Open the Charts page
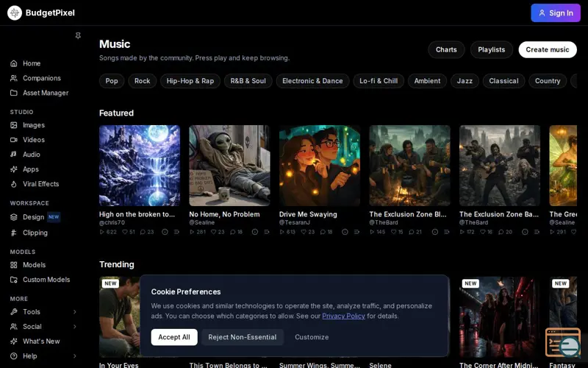Screen dimensions: 588x368 click(446, 49)
